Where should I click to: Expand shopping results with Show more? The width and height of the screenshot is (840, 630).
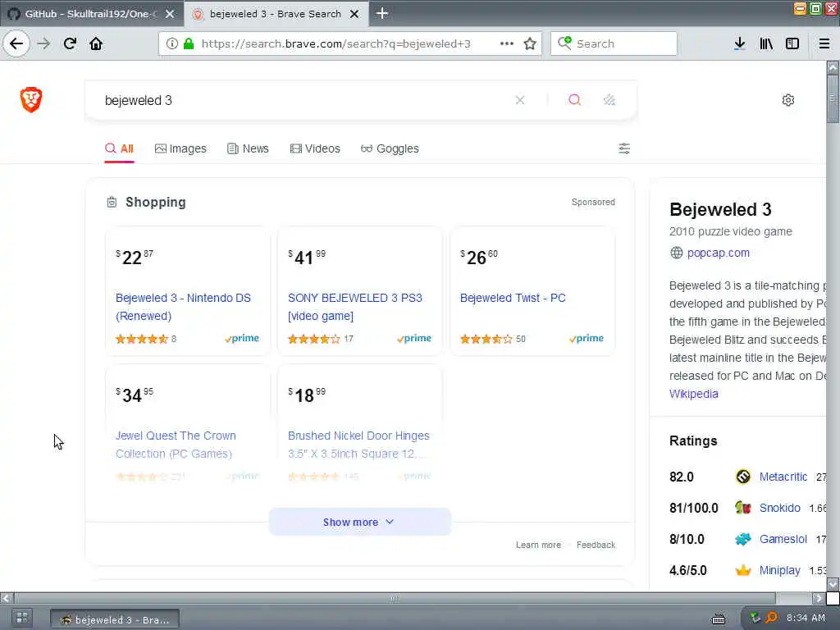click(x=359, y=522)
